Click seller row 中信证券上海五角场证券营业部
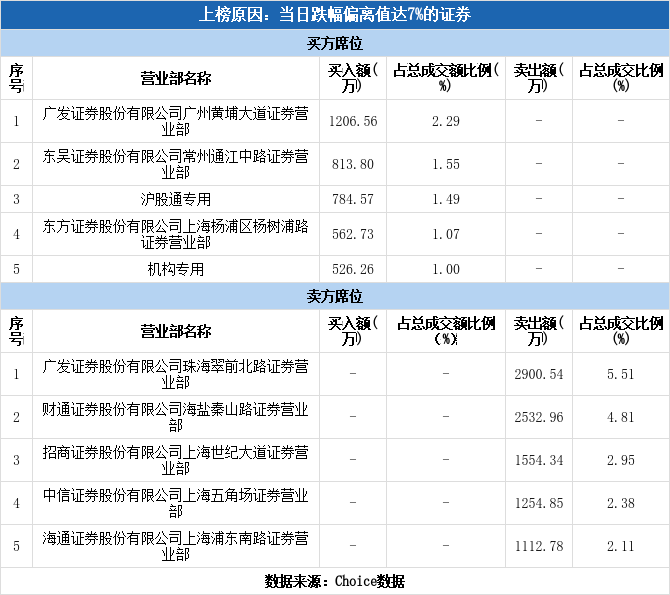670x595 pixels. pyautogui.click(x=176, y=503)
